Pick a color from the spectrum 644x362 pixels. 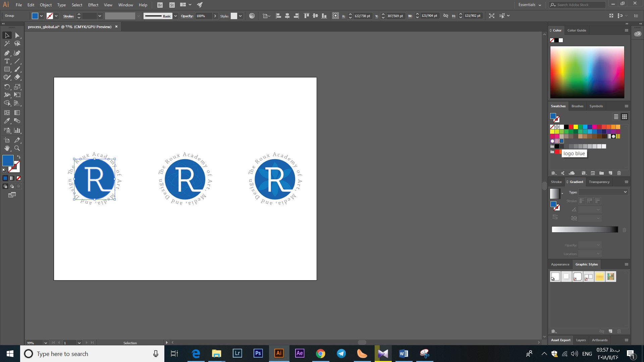587,72
